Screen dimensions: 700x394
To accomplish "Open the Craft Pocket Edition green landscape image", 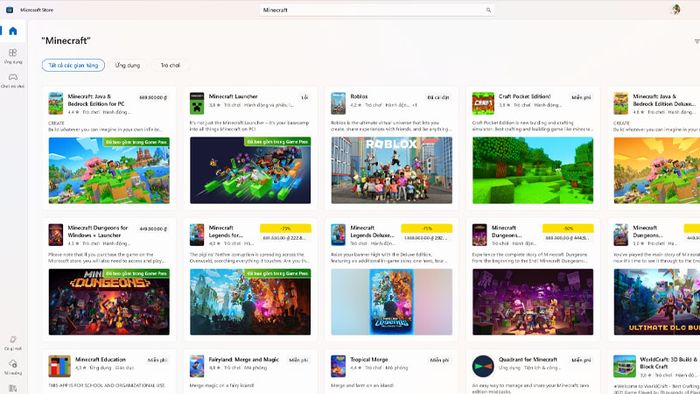I will click(533, 170).
